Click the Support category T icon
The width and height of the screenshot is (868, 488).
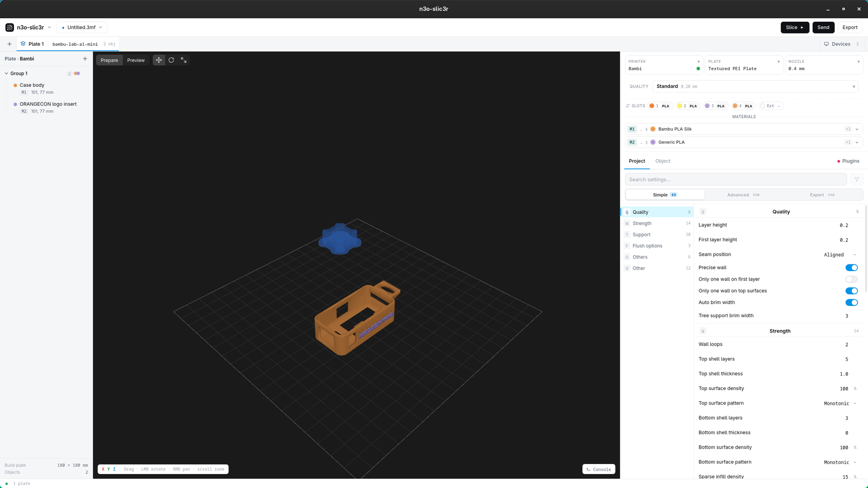627,235
